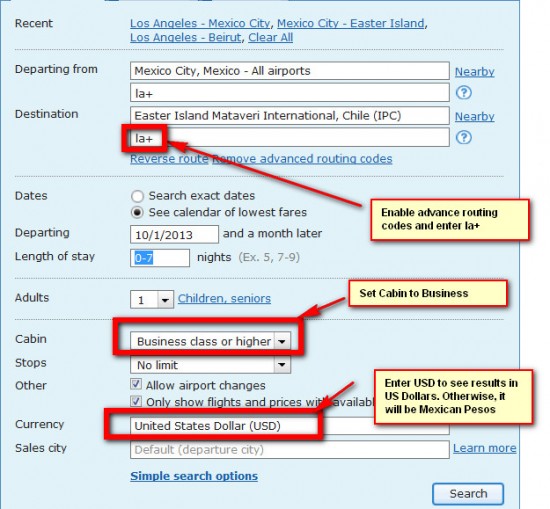Open the Cabin class dropdown
The height and width of the screenshot is (509, 550).
coord(210,341)
